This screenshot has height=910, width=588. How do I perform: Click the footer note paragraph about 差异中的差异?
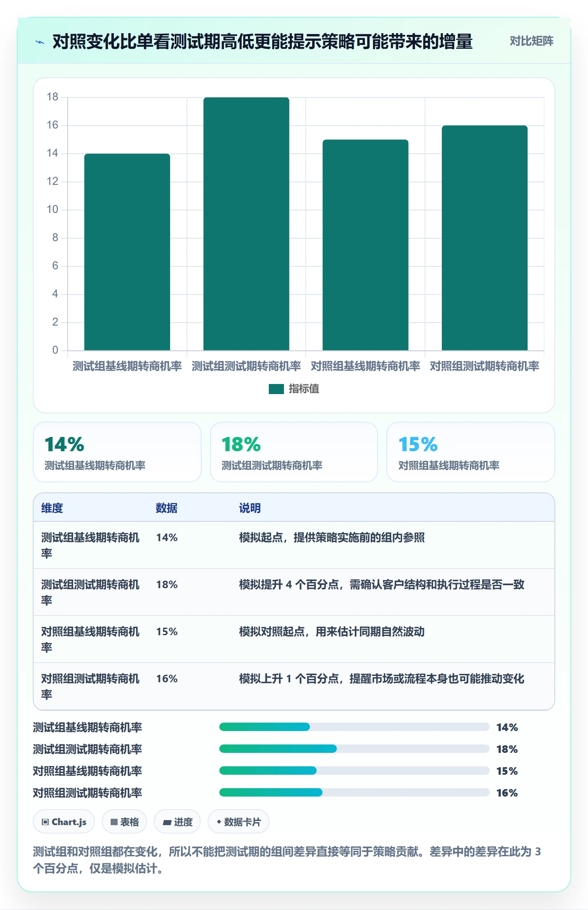tap(287, 860)
